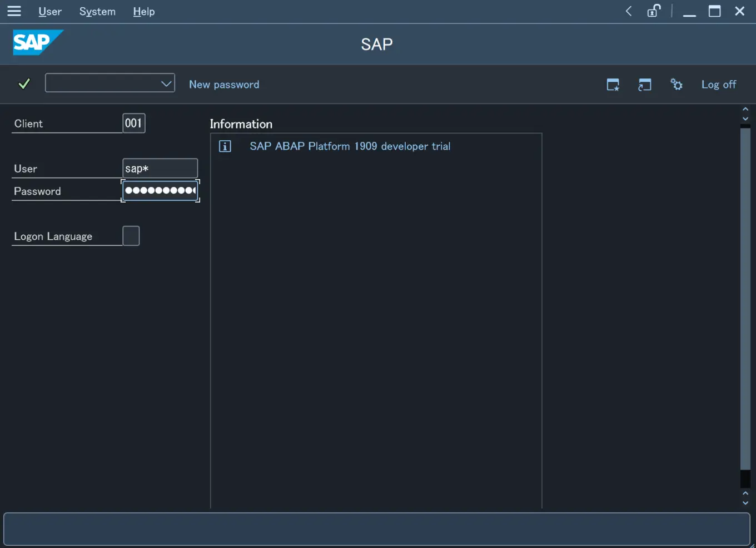Click the bottom status bar
The height and width of the screenshot is (548, 756).
coord(377,529)
